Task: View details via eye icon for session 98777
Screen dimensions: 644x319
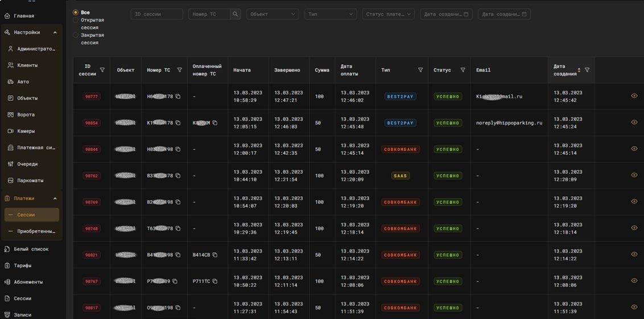Action: coord(634,96)
